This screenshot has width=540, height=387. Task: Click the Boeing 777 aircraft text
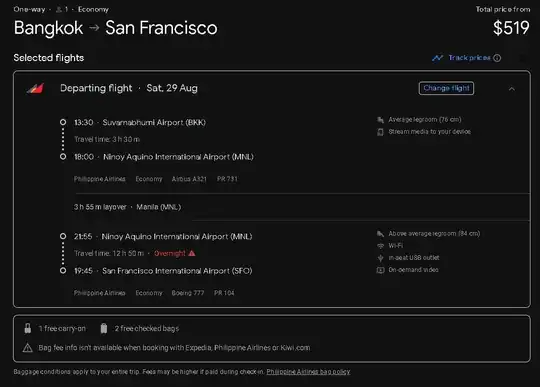tap(188, 293)
